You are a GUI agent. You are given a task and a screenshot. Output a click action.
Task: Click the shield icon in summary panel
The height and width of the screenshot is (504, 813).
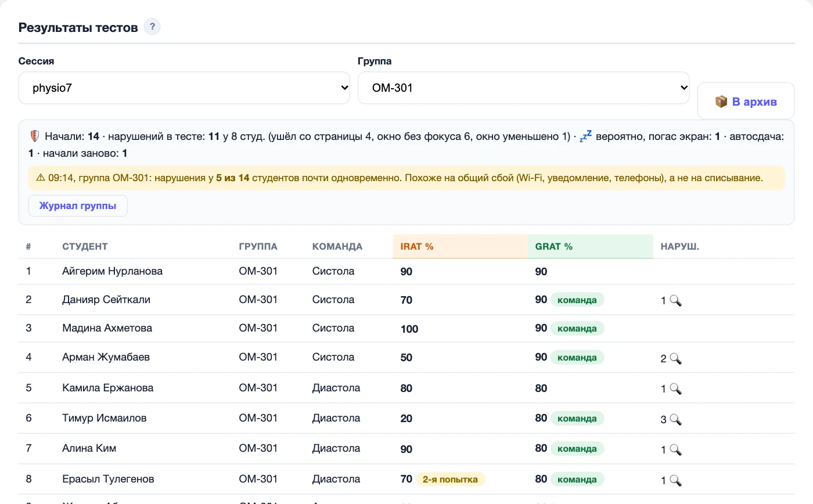point(34,136)
